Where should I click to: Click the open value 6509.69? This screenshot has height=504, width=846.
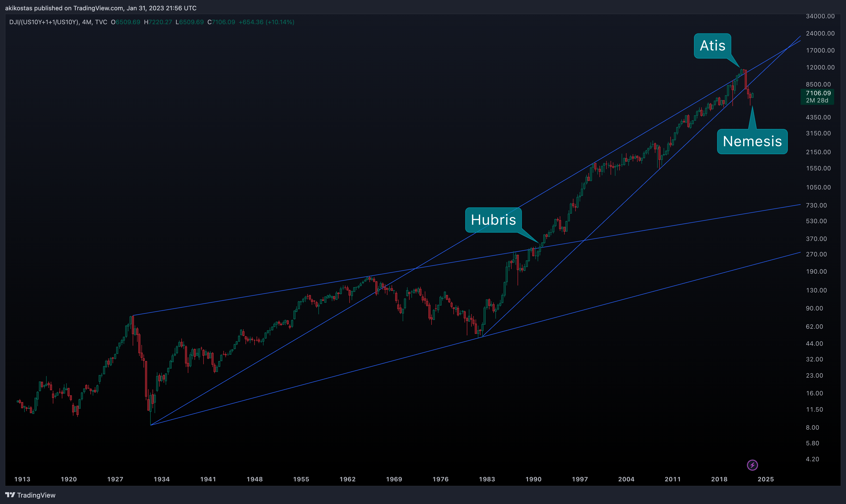point(128,22)
